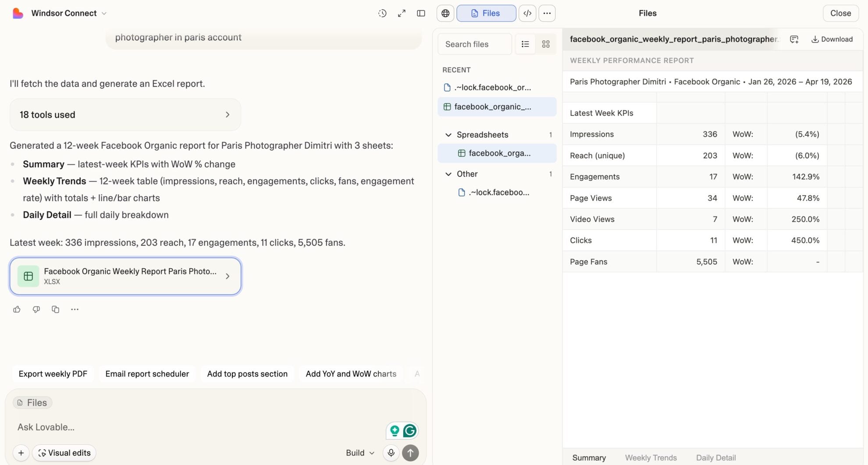Switch to the code view icon
The height and width of the screenshot is (465, 868).
527,13
